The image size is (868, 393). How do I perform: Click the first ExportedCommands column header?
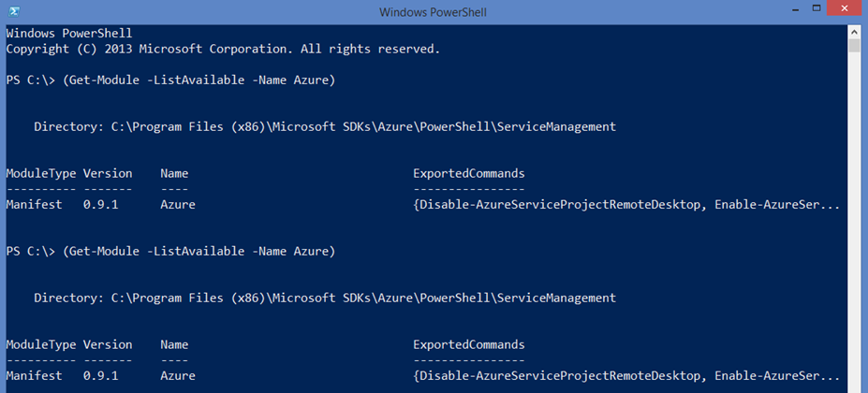469,173
